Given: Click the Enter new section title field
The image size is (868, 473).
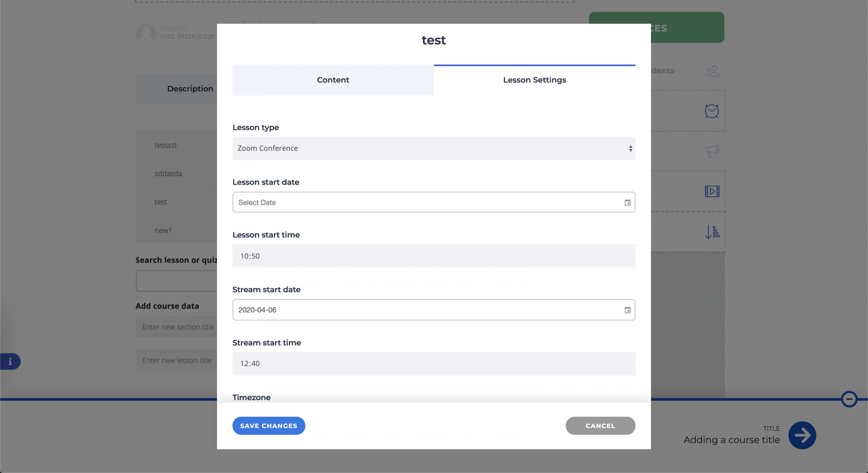Looking at the screenshot, I should (177, 327).
